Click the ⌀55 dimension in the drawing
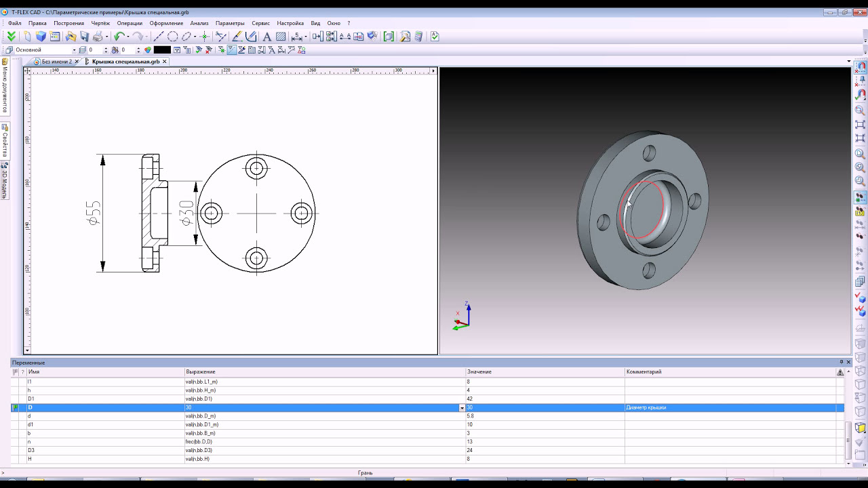 94,213
